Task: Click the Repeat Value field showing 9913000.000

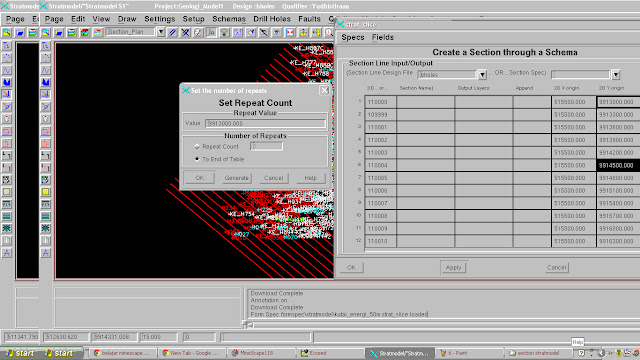Action: click(x=265, y=123)
